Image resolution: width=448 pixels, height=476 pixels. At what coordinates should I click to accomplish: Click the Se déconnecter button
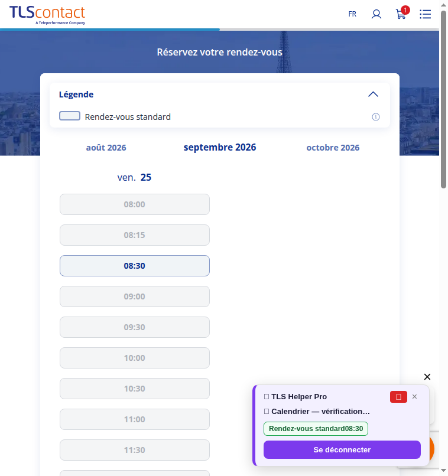point(342,449)
